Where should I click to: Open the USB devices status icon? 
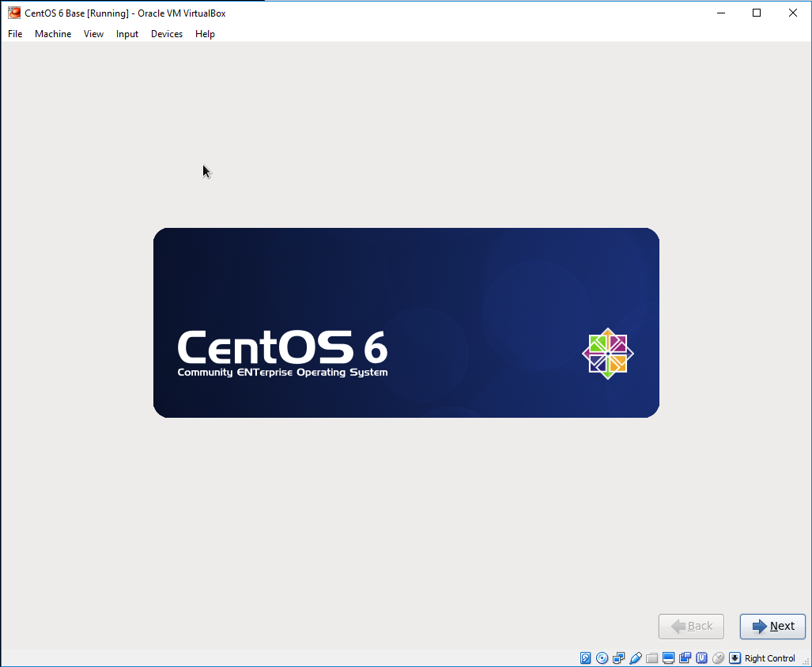(636, 658)
